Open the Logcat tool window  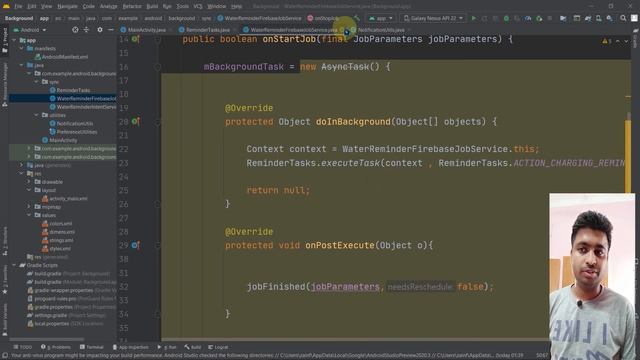(218, 347)
